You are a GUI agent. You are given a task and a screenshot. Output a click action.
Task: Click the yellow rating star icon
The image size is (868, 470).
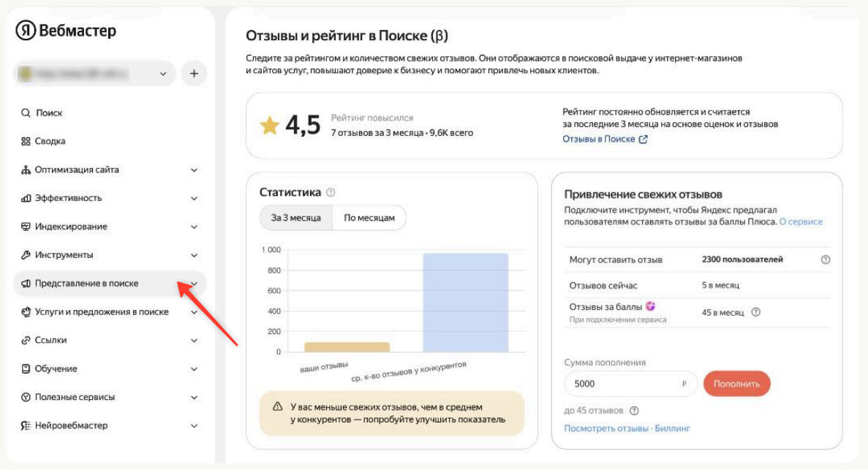click(270, 126)
